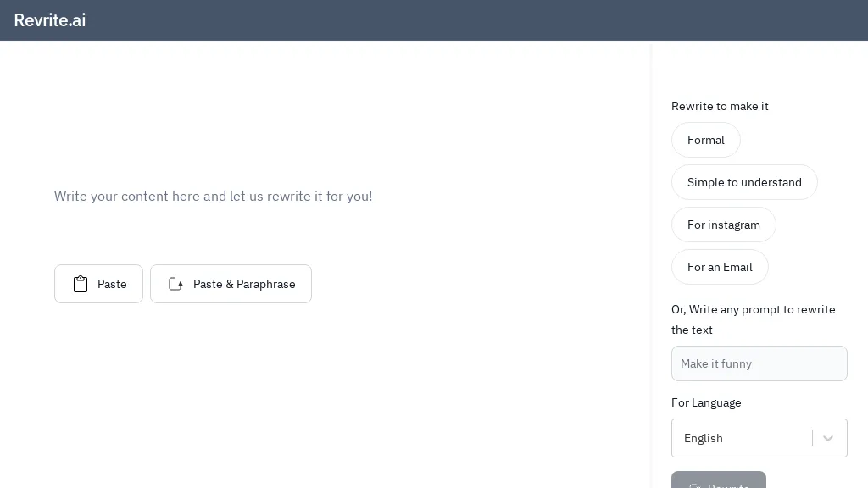This screenshot has width=868, height=488.
Task: Click the Revrite.ai header title
Action: pos(50,20)
